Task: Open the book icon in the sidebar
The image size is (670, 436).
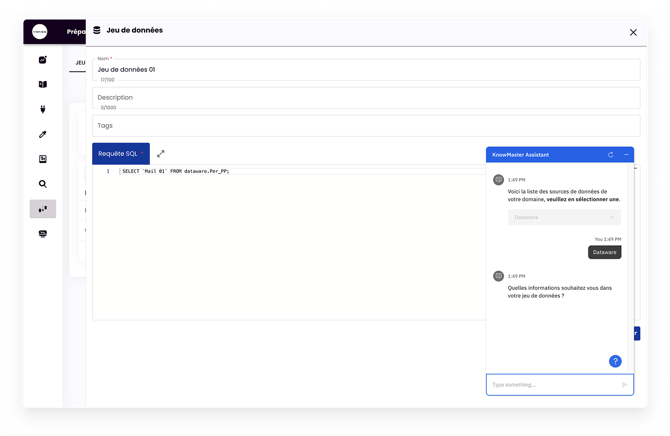Action: point(42,85)
